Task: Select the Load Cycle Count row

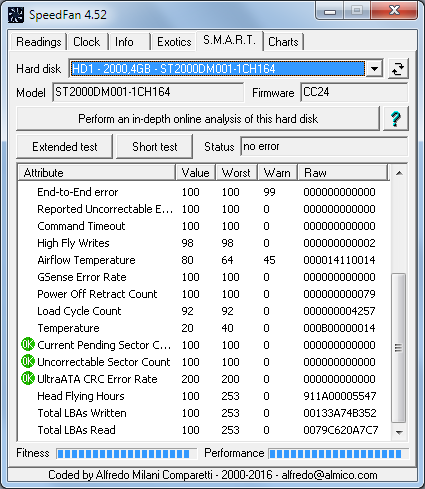Action: pyautogui.click(x=203, y=311)
